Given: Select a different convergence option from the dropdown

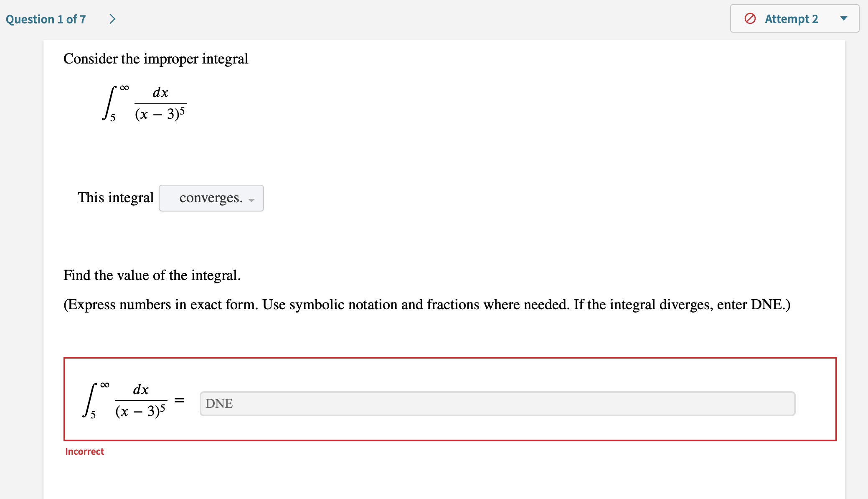Looking at the screenshot, I should tap(211, 198).
